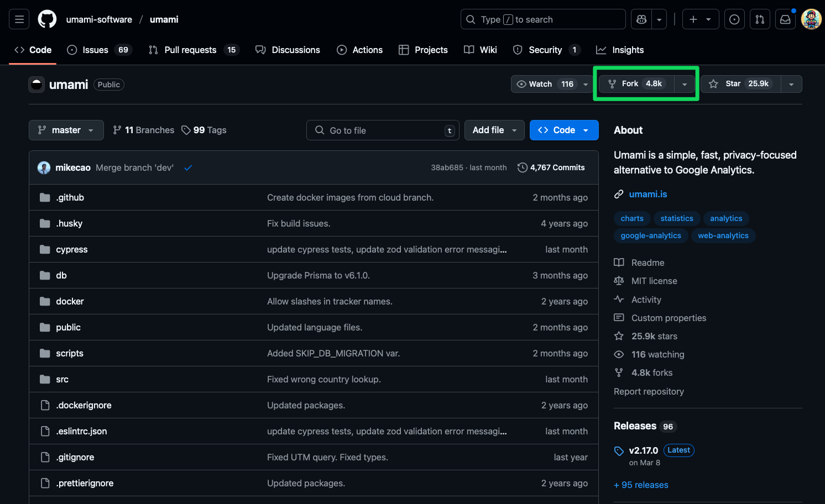
Task: Open the + 95 releases link
Action: point(641,485)
